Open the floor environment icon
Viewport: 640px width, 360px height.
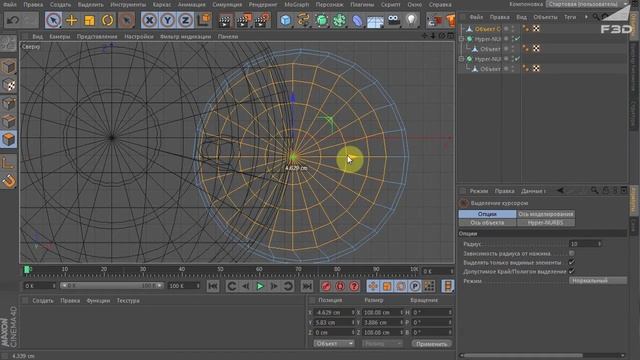click(375, 20)
